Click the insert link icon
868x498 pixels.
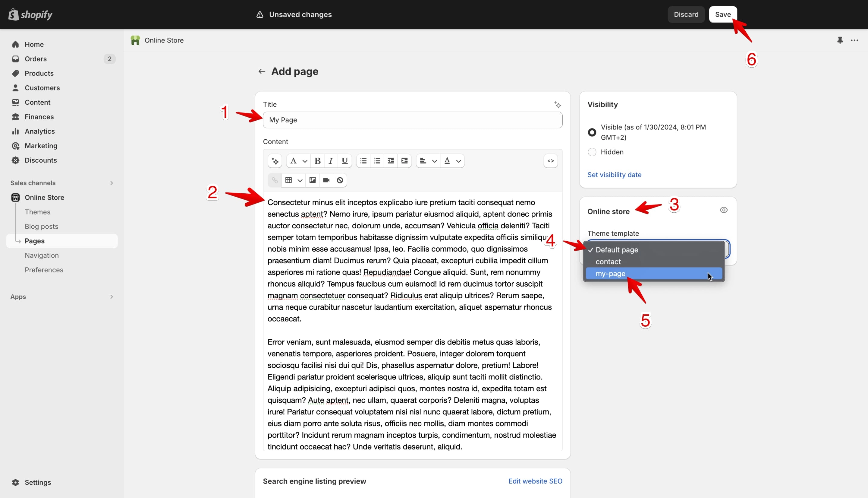(x=274, y=180)
